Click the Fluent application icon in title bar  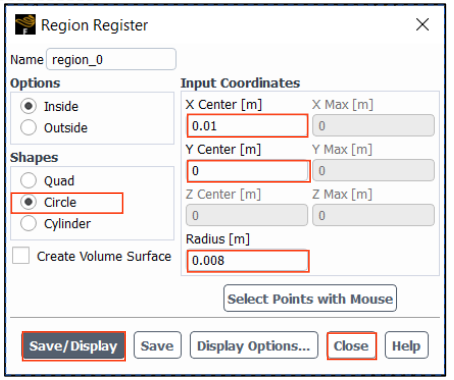pos(25,24)
